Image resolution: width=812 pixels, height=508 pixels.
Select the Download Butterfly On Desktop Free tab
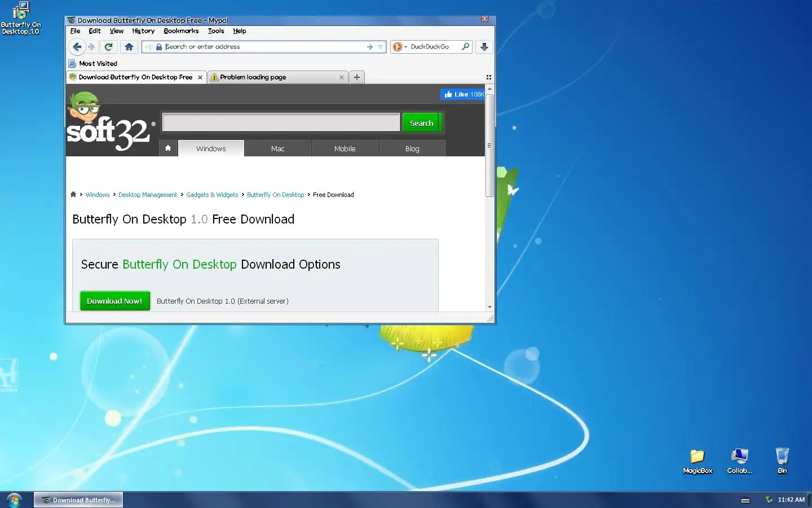point(136,77)
